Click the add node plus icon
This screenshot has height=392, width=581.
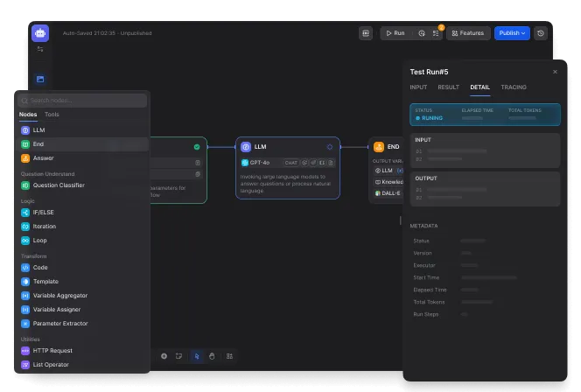tap(164, 356)
